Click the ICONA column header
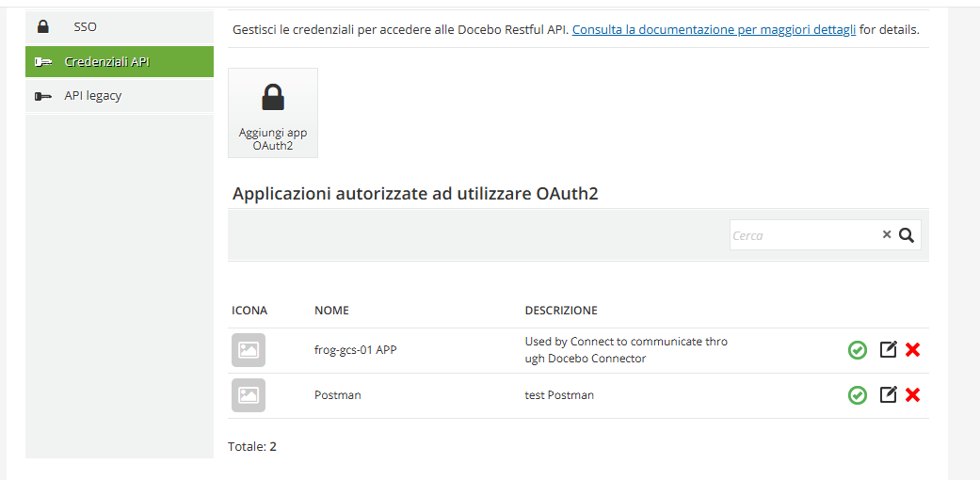Image resolution: width=980 pixels, height=480 pixels. (x=249, y=310)
